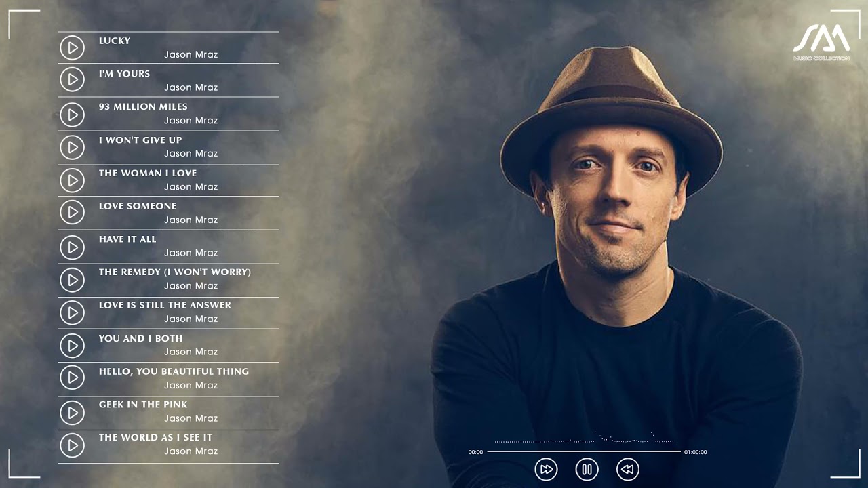The image size is (868, 488).
Task: Click Jason Mraz under Have It All
Action: 191,253
